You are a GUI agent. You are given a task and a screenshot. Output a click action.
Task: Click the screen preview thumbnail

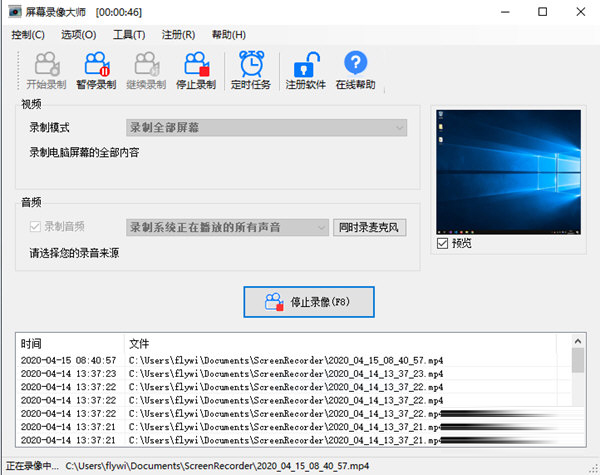(x=509, y=172)
